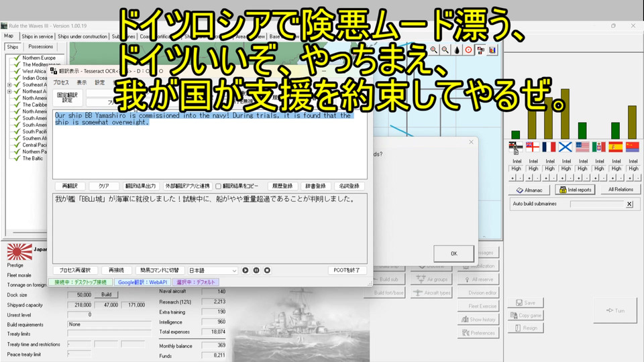Click into the English OCR source text box
This screenshot has width=644, height=362.
[x=210, y=144]
